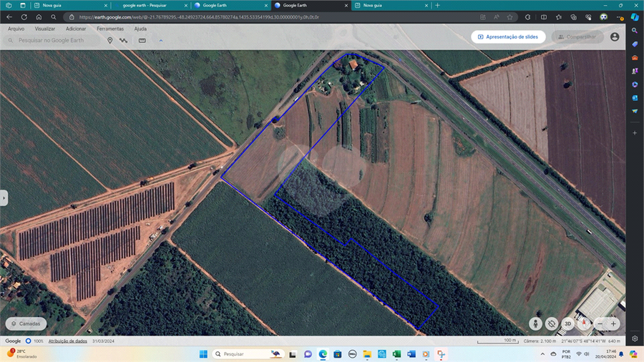The width and height of the screenshot is (644, 362).
Task: Open Street View with the pegman icon
Action: [x=536, y=323]
